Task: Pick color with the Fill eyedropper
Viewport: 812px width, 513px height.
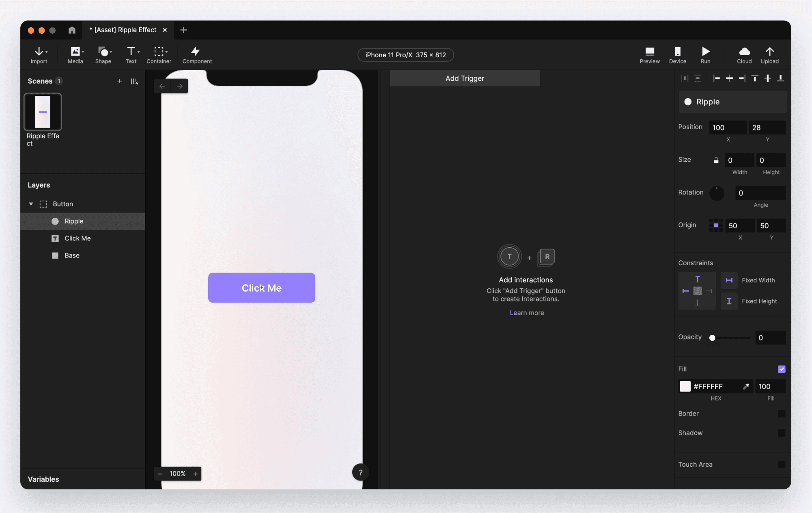Action: point(745,386)
